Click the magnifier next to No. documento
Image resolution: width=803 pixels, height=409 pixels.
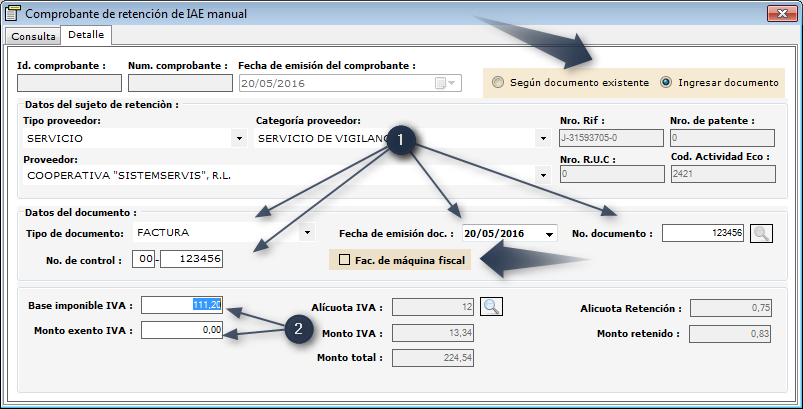762,233
